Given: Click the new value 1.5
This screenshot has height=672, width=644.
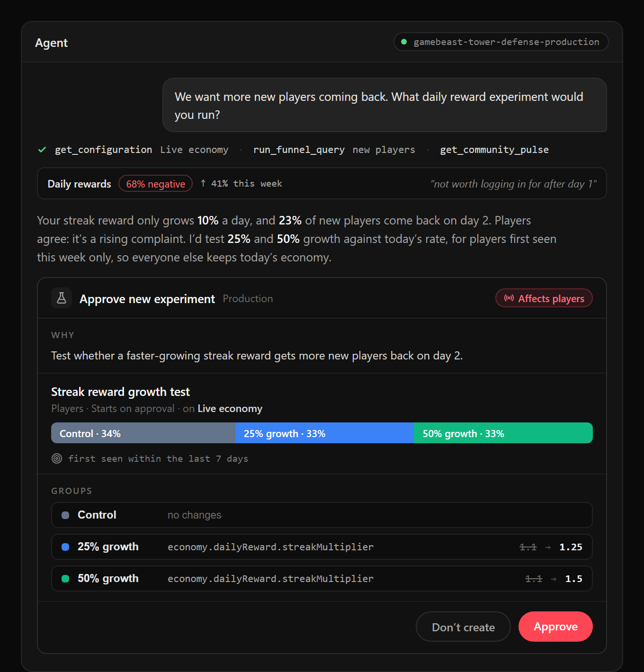Looking at the screenshot, I should pos(573,579).
